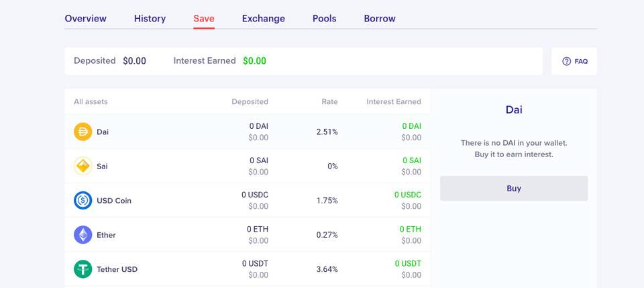This screenshot has height=288, width=644.
Task: Click the Interest Earned column header
Action: [x=394, y=102]
